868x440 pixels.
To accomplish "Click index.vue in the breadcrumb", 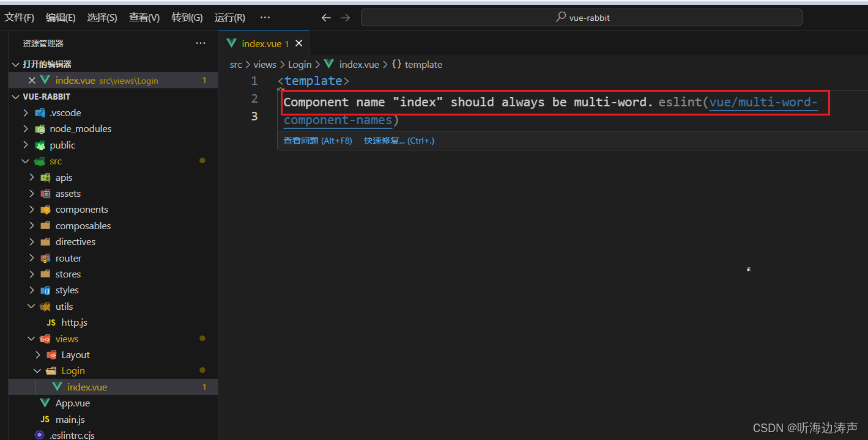I will click(x=359, y=65).
